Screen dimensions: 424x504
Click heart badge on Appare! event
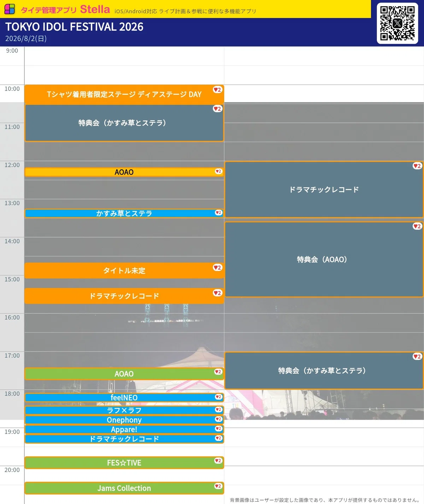point(219,428)
